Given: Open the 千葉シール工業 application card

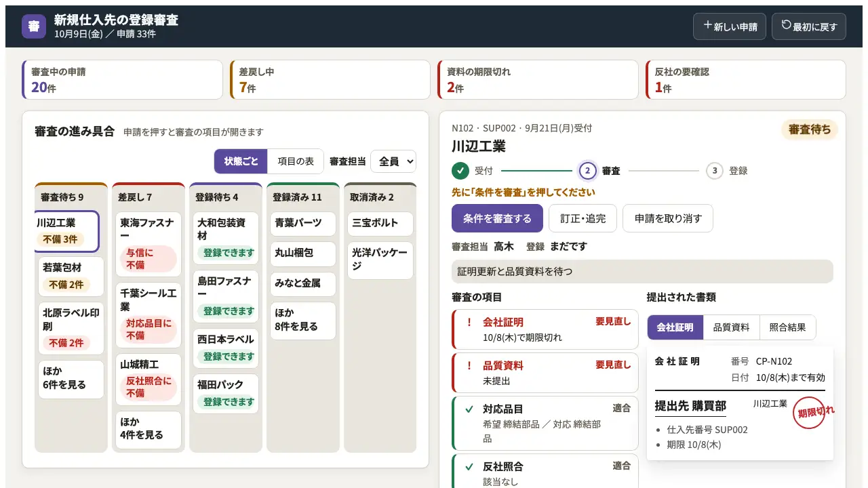Looking at the screenshot, I should pos(149,315).
